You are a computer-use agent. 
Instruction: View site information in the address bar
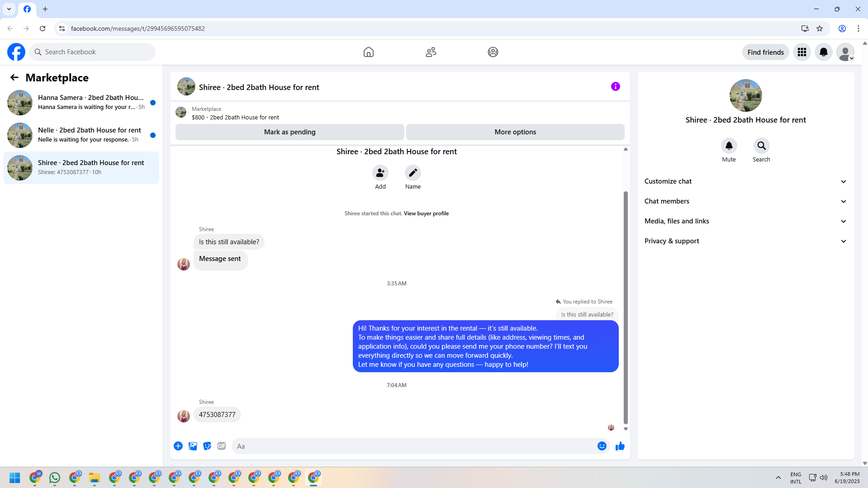(x=62, y=28)
